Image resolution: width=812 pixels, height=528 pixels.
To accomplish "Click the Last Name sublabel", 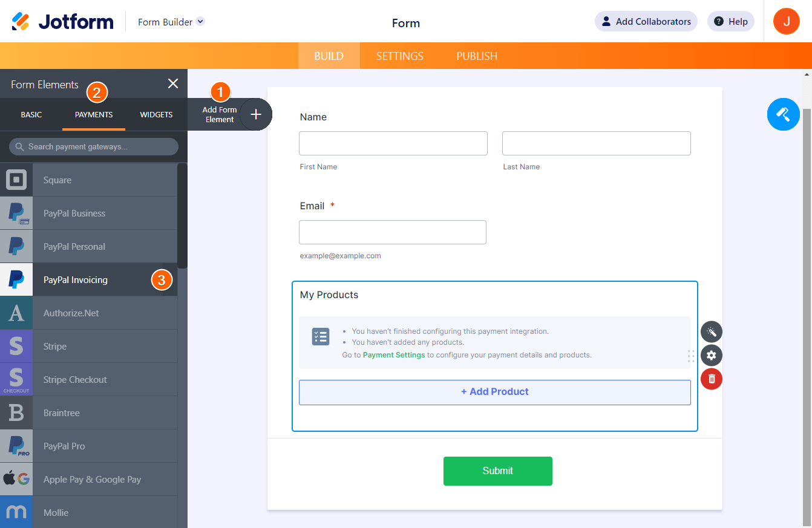I will [522, 167].
